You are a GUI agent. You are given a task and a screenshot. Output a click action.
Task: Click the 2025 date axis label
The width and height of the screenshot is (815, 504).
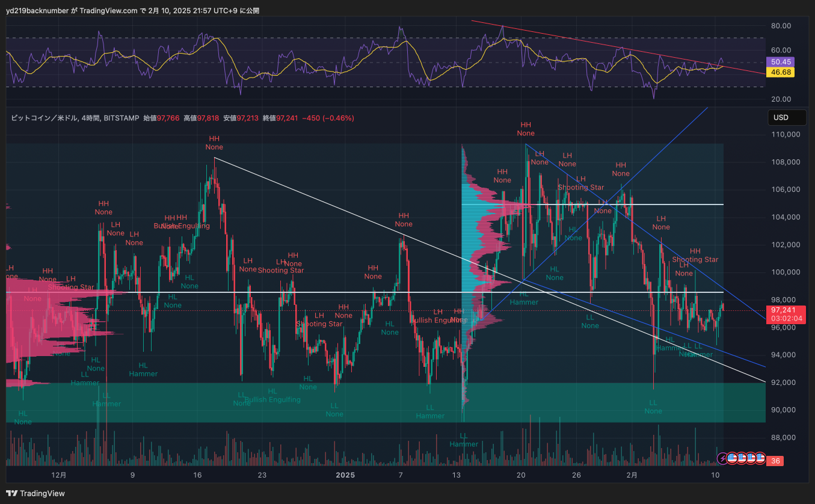(345, 475)
